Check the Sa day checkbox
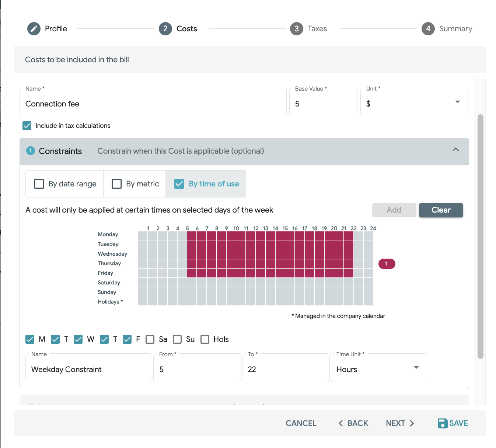The height and width of the screenshot is (448, 496). coord(150,339)
